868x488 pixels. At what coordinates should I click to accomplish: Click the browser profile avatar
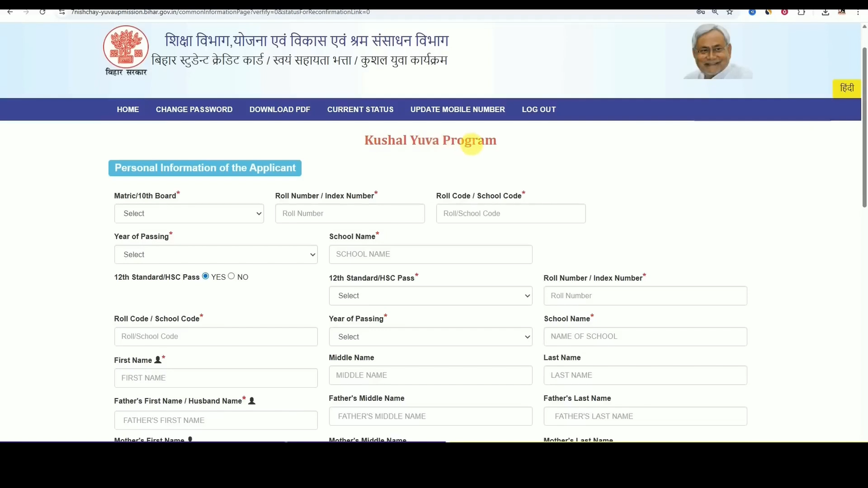tap(842, 12)
